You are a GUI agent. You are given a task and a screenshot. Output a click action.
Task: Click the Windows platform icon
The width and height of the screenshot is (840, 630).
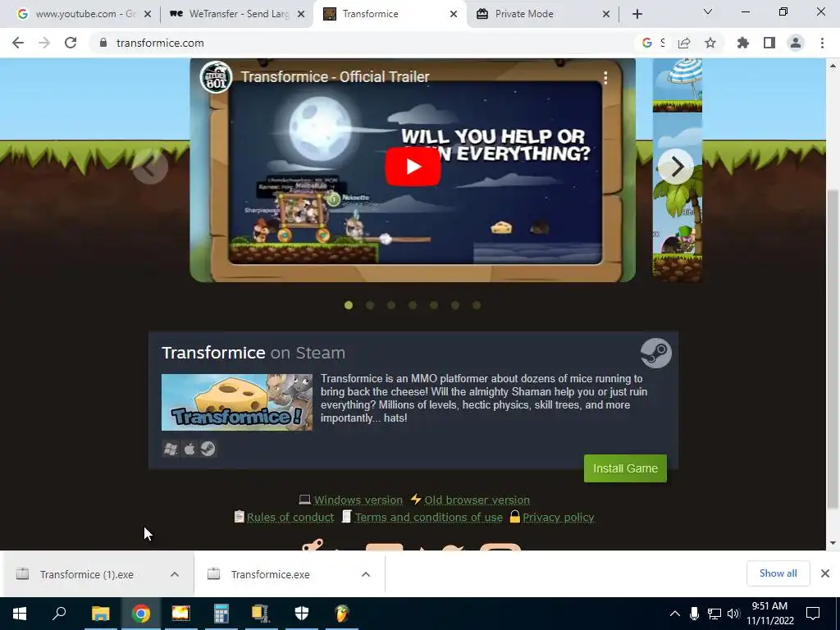171,449
